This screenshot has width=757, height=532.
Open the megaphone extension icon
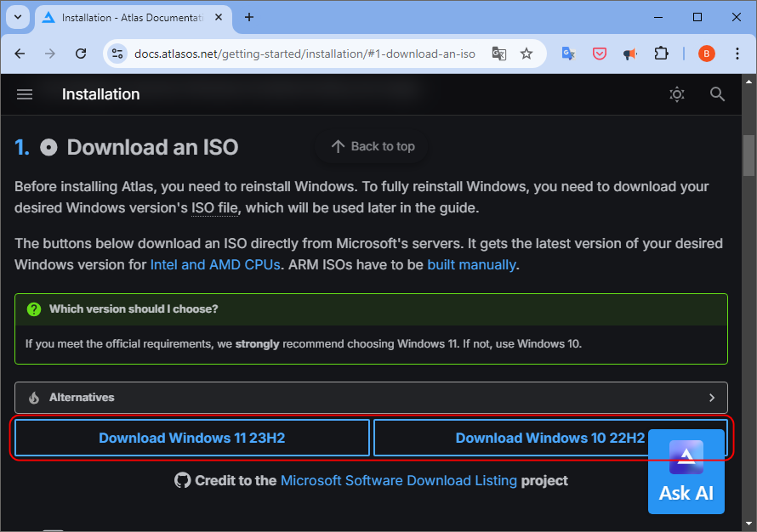pyautogui.click(x=630, y=54)
